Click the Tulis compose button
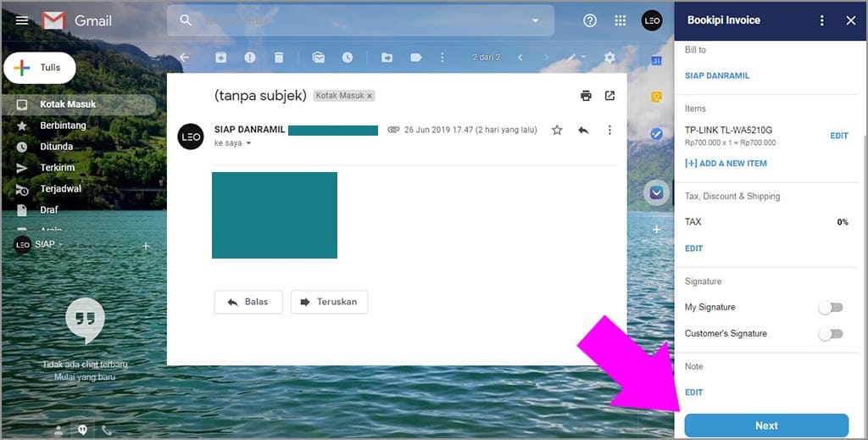The width and height of the screenshot is (868, 440). coord(40,68)
